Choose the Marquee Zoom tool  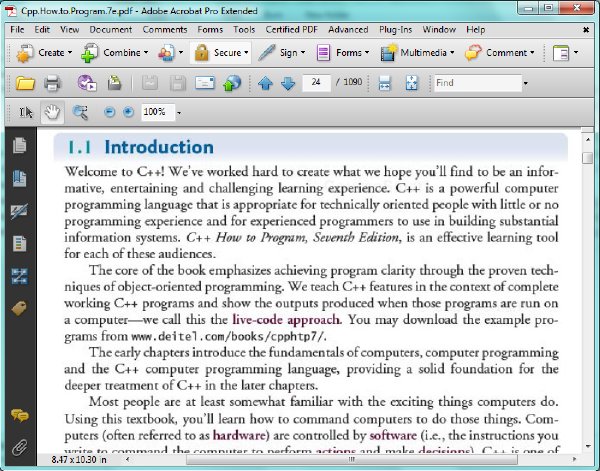pyautogui.click(x=80, y=112)
